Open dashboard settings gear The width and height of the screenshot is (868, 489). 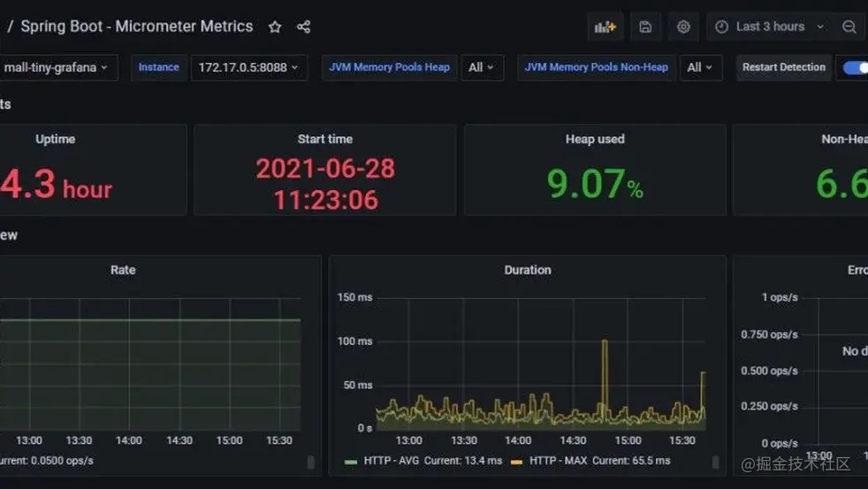(x=683, y=27)
